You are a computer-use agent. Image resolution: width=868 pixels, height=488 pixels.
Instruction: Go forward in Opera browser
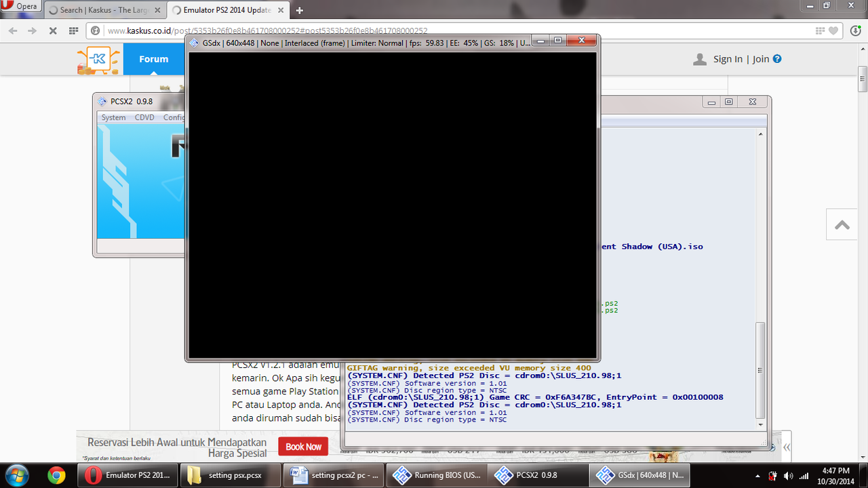[x=32, y=30]
